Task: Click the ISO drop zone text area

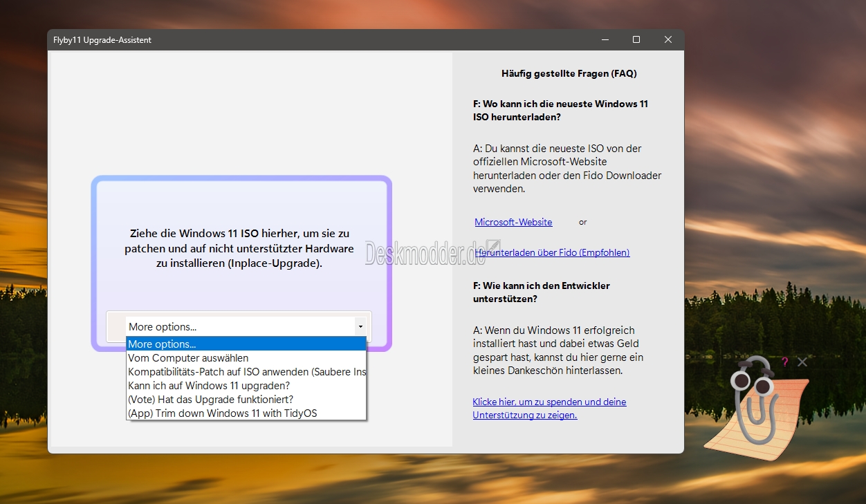Action: [239, 249]
